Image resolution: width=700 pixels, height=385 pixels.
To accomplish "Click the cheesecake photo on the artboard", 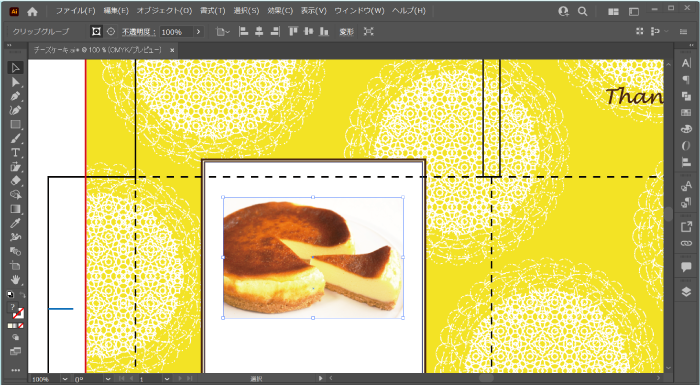I will pos(313,258).
